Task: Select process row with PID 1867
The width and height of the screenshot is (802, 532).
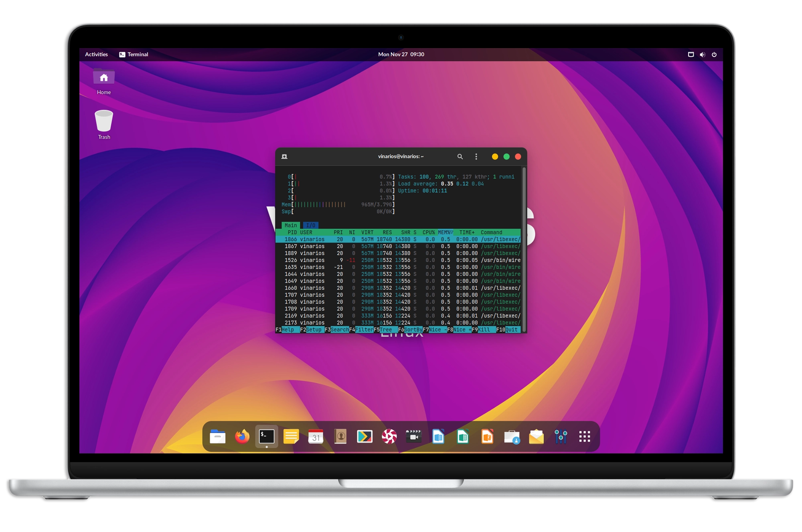Action: (398, 247)
